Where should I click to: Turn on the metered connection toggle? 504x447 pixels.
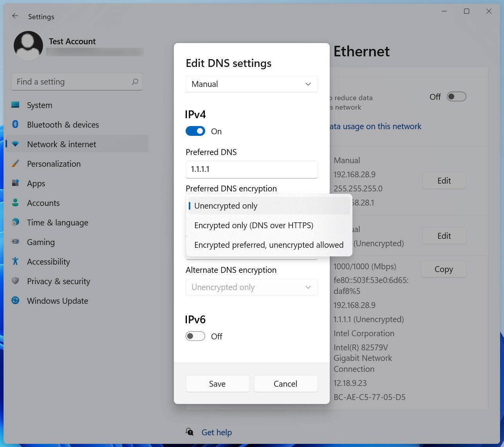456,97
